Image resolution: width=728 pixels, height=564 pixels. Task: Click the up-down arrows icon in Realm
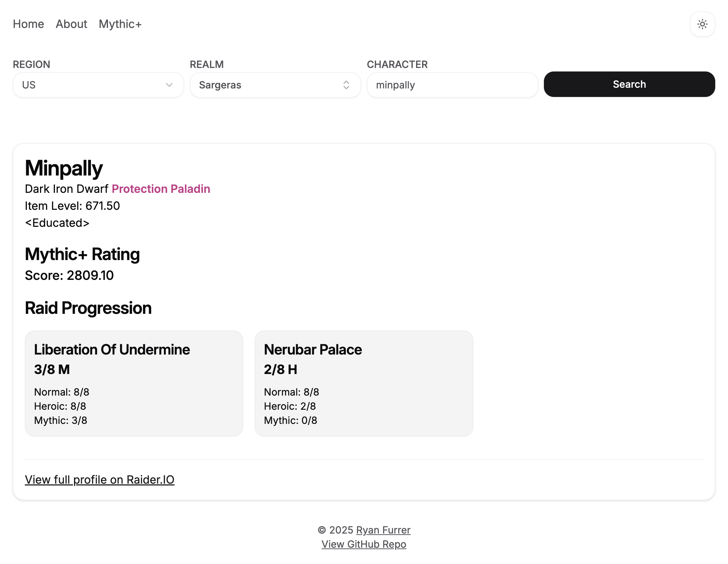click(346, 85)
